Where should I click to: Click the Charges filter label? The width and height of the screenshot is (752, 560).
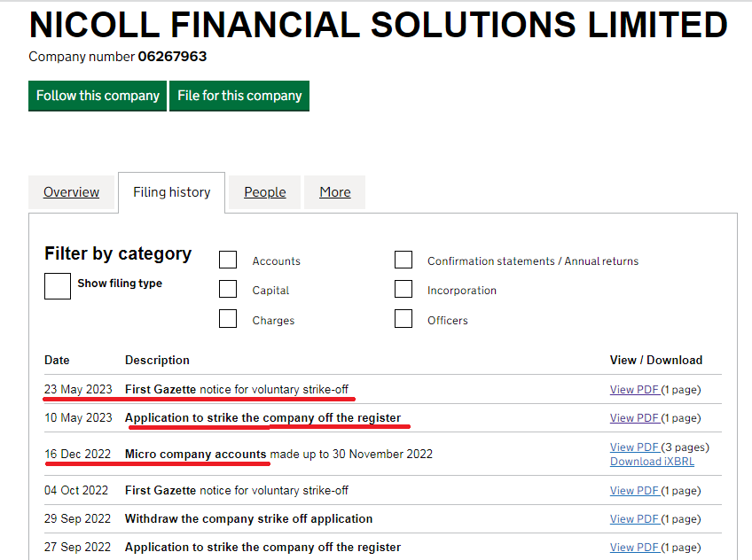pyautogui.click(x=273, y=321)
